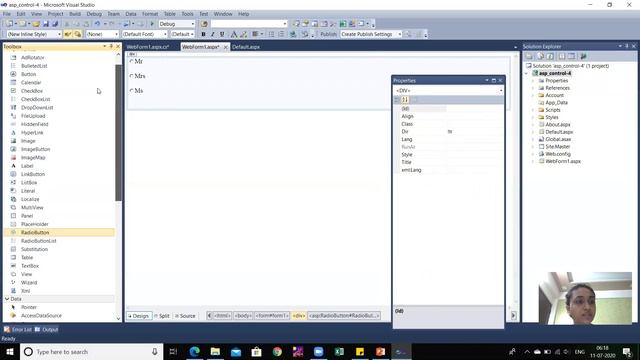Click the Bold formatting icon
640x360 pixels.
(x=203, y=34)
